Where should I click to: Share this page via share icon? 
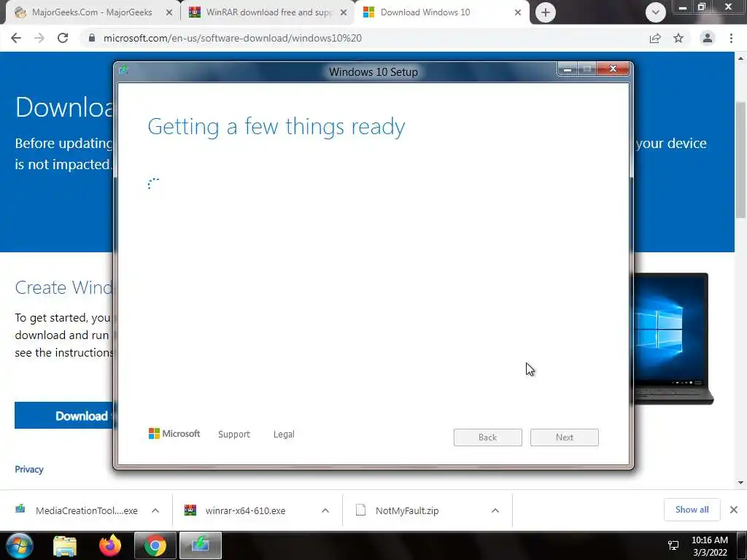(x=655, y=38)
